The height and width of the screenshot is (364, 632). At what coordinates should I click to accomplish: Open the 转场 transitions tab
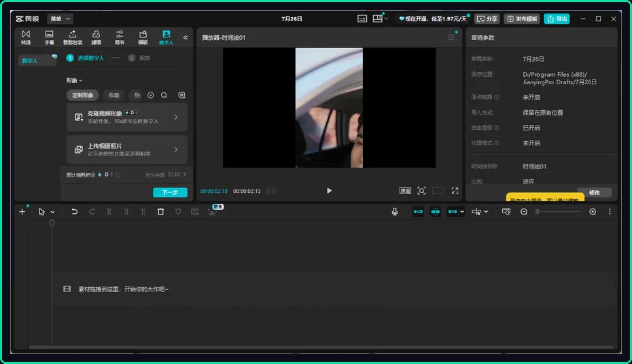[26, 37]
